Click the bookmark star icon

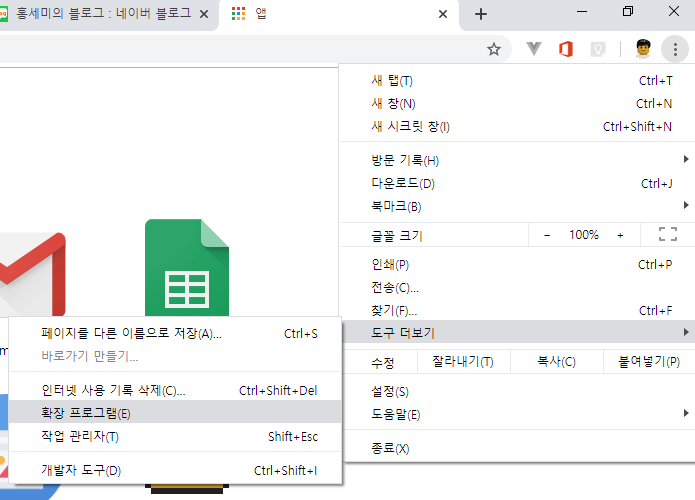494,49
